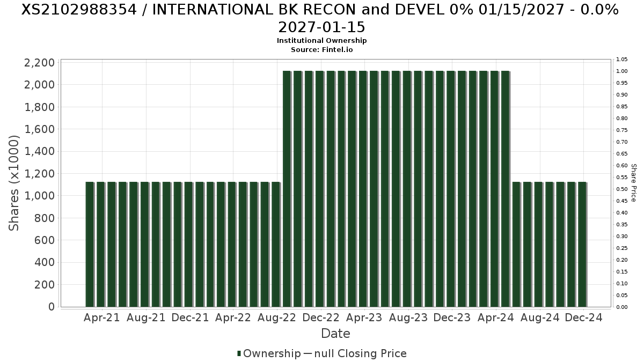Click the 1,000 y-axis tick label
Image resolution: width=644 pixels, height=362 pixels.
(x=39, y=196)
